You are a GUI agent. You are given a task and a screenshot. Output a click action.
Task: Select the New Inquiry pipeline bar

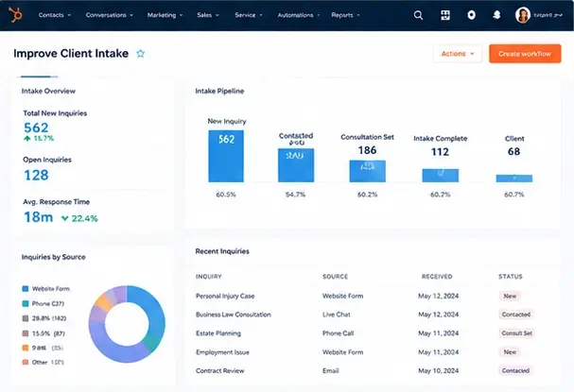pos(226,156)
